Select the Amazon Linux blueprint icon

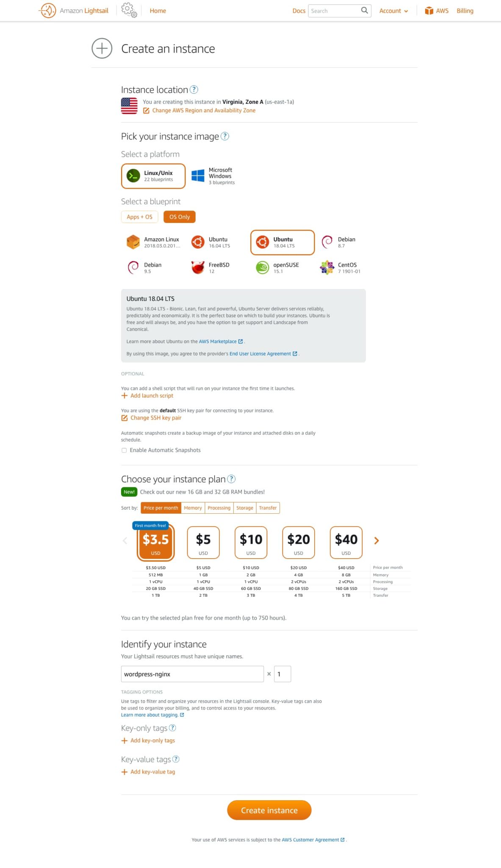tap(133, 242)
